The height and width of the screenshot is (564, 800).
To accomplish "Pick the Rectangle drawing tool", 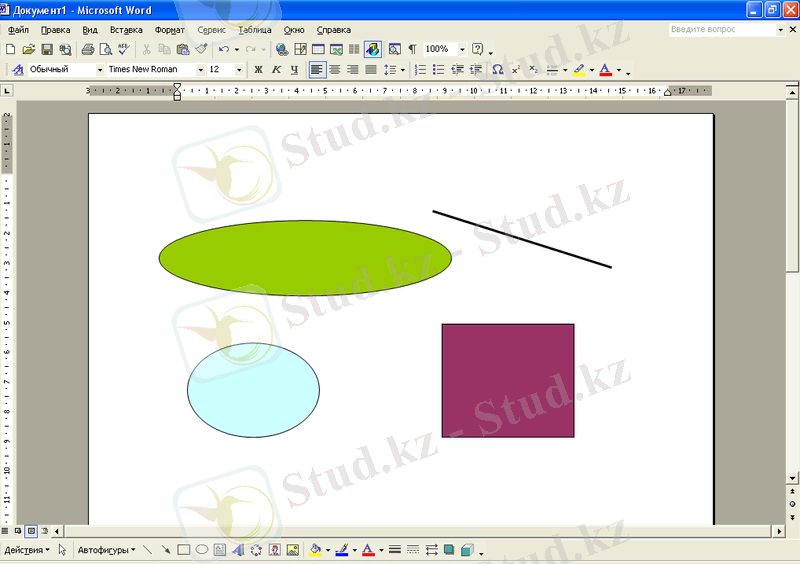I will [x=184, y=550].
